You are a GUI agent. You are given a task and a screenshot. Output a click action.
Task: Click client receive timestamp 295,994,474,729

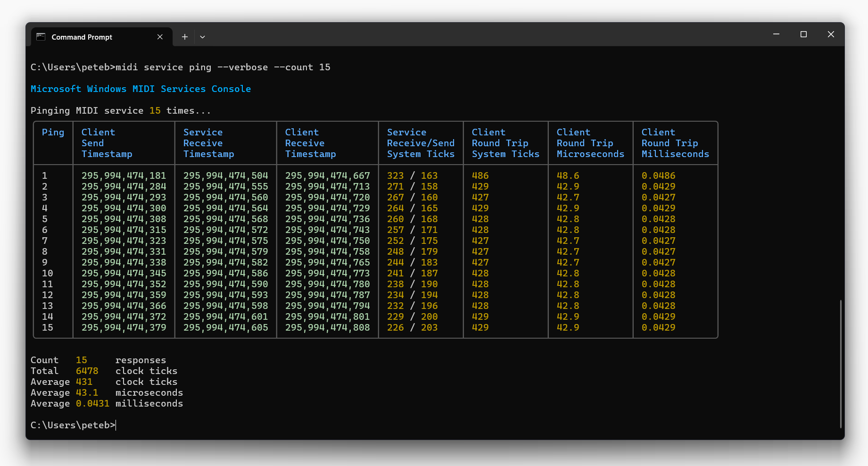coord(328,208)
